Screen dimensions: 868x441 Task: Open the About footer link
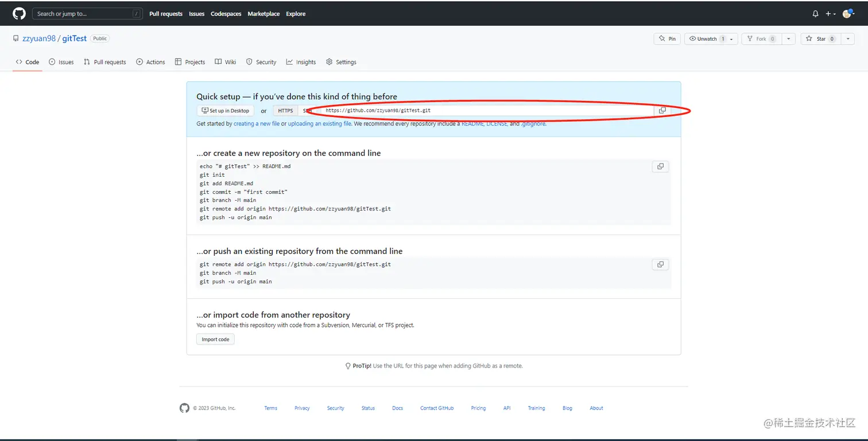pyautogui.click(x=596, y=408)
